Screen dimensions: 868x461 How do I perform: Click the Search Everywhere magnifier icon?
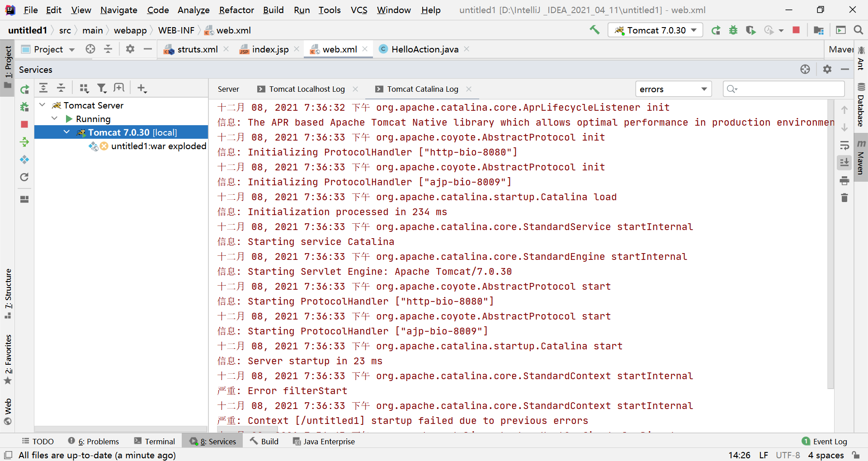pos(858,30)
